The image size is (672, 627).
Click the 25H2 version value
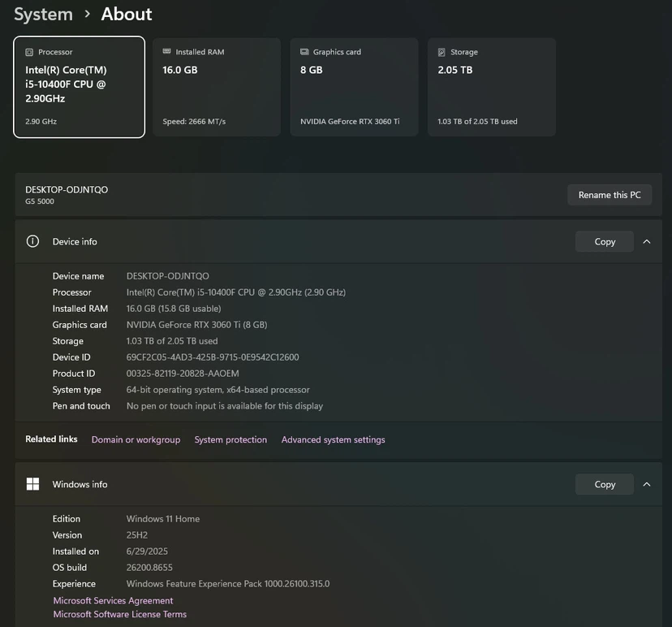click(x=136, y=535)
